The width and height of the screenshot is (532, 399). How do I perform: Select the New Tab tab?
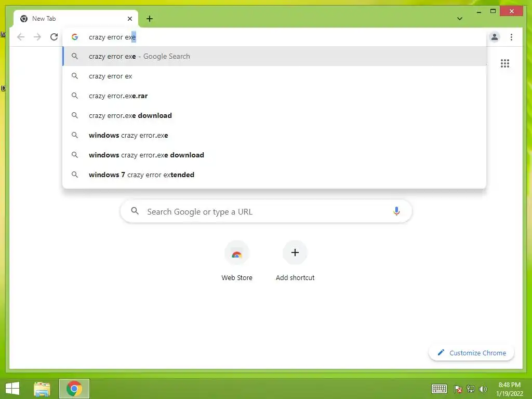tap(76, 19)
